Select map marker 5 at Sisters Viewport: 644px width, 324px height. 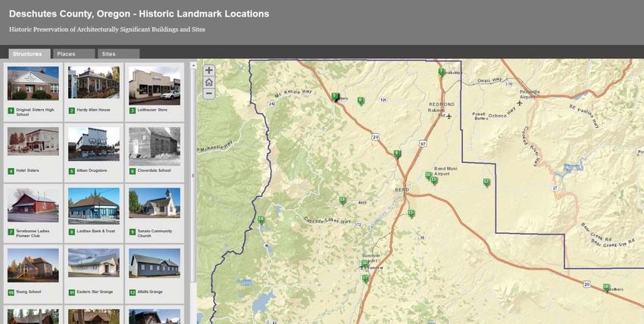tap(335, 97)
